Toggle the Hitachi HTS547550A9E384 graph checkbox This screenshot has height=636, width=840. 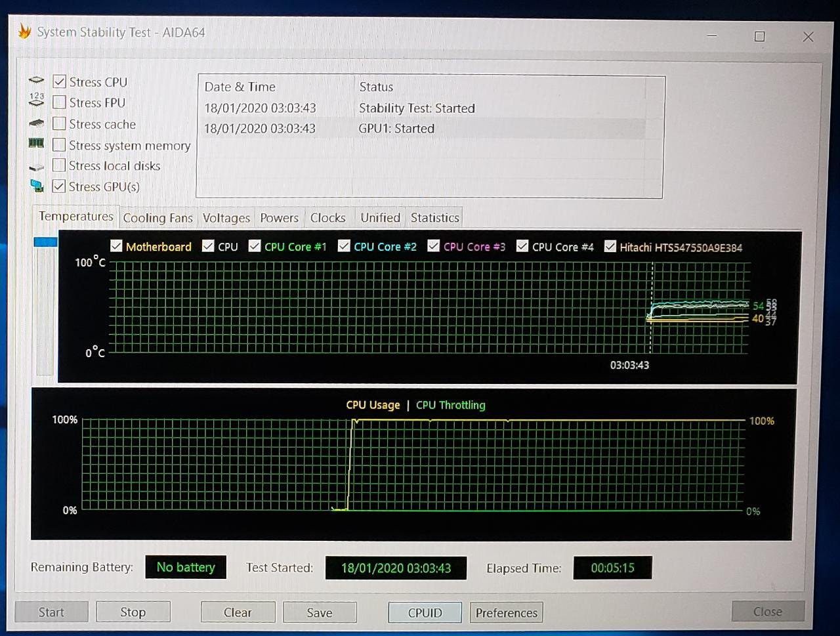(x=610, y=247)
